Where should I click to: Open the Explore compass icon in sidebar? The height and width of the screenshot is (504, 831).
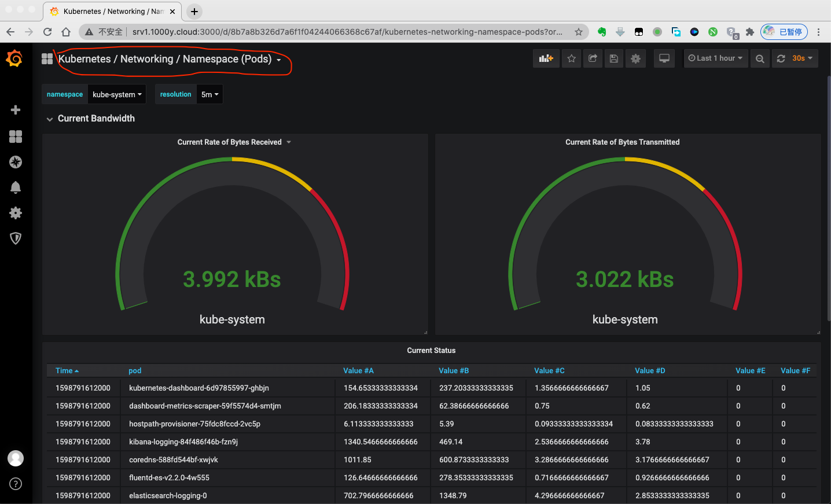pos(16,162)
